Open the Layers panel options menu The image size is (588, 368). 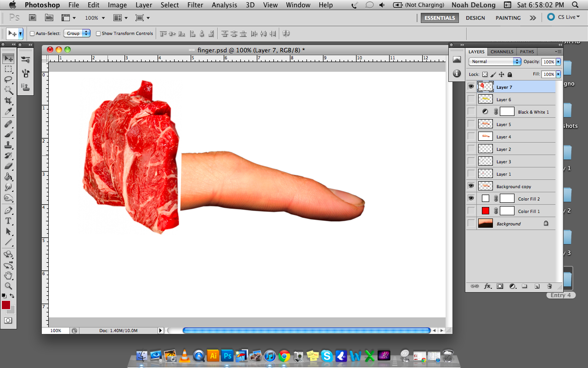tap(558, 52)
